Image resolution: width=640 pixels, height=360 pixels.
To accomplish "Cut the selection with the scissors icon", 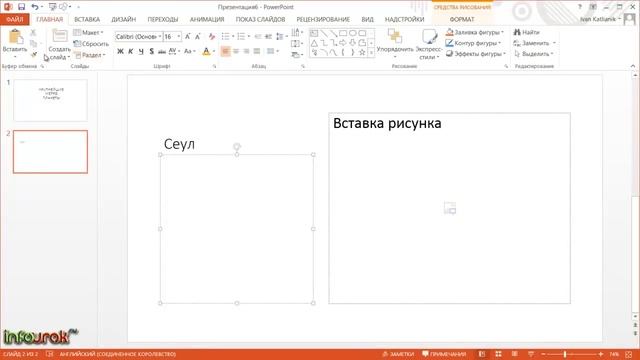I will [x=33, y=33].
